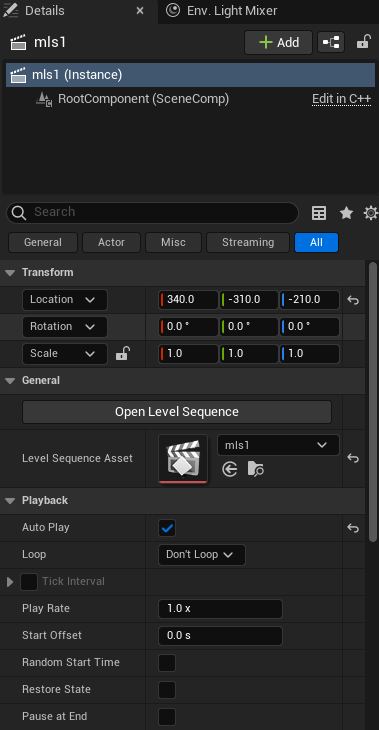Enable Random Start Time checkbox
Image resolution: width=379 pixels, height=730 pixels.
click(x=167, y=663)
